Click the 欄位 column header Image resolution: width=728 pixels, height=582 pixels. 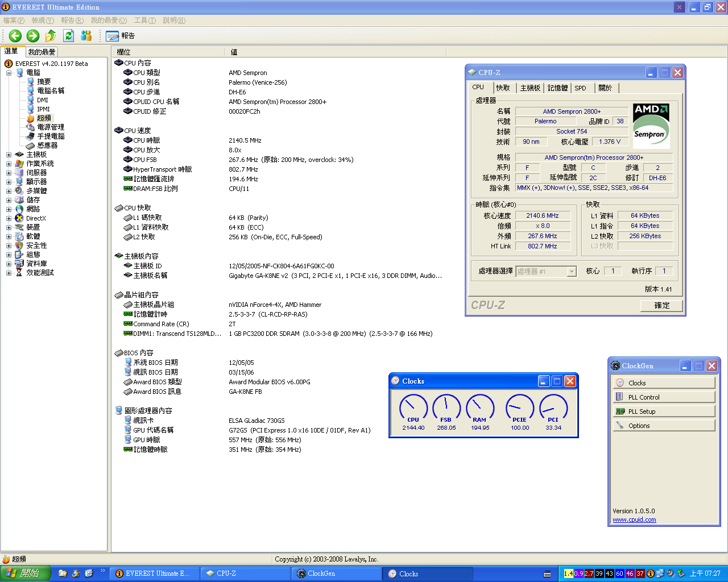pyautogui.click(x=168, y=52)
